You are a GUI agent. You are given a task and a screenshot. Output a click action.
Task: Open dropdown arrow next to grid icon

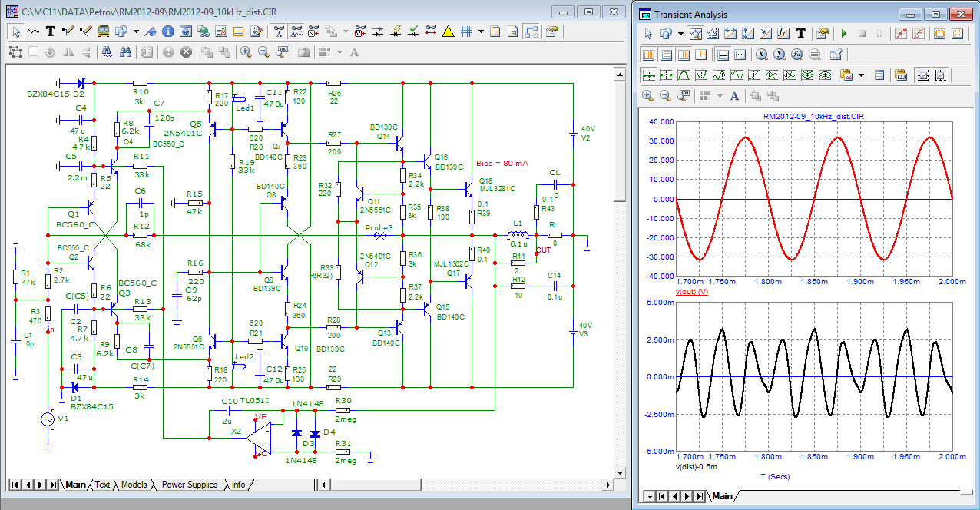point(481,31)
